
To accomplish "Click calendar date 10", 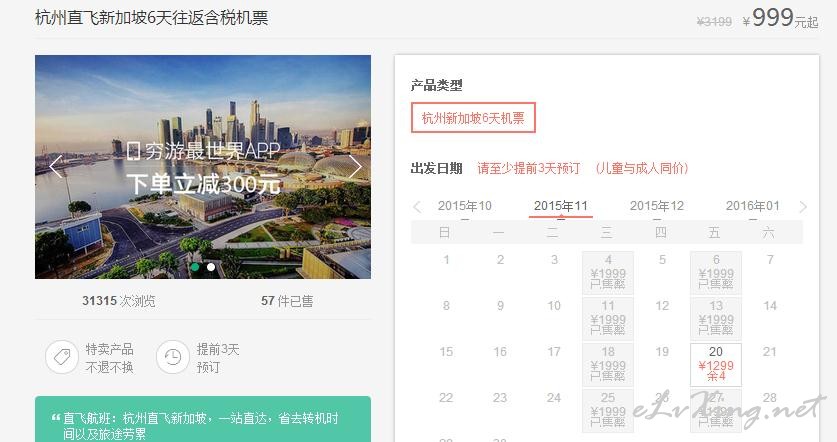I will pos(554,306).
